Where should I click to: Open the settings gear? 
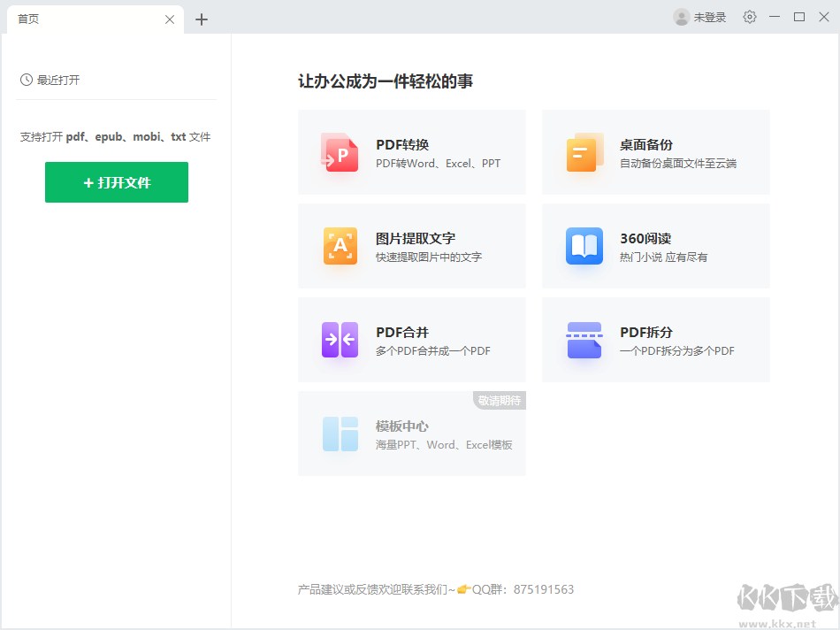(x=749, y=16)
